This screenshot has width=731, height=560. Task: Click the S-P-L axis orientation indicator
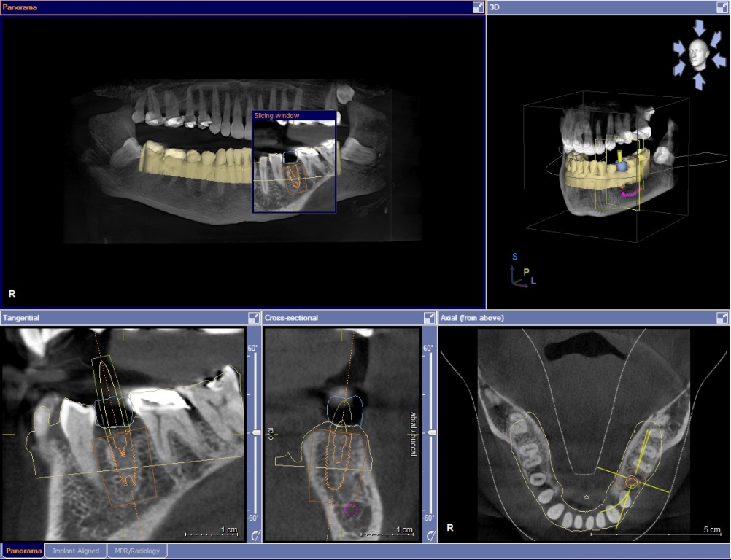pyautogui.click(x=523, y=271)
